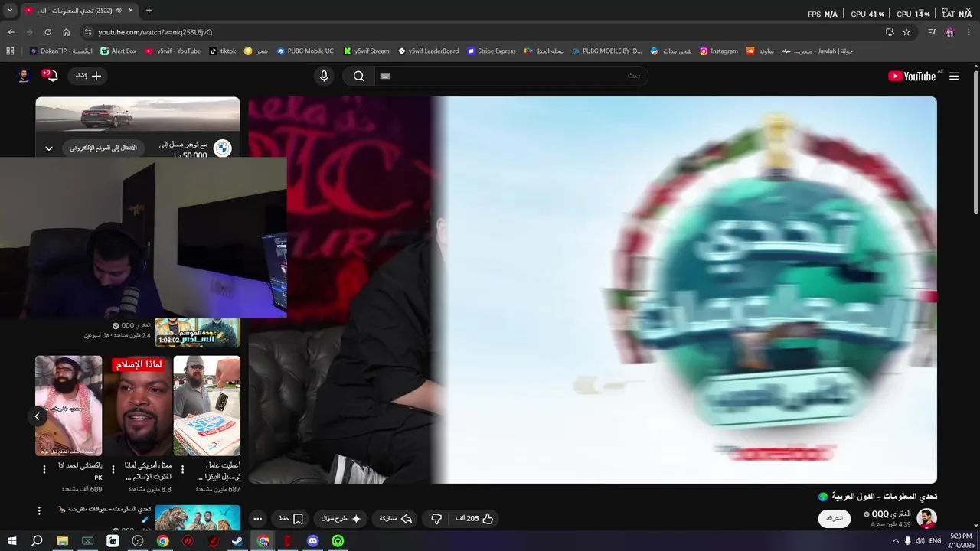
Task: Subscribe to the channel (اشتراك)
Action: click(835, 519)
